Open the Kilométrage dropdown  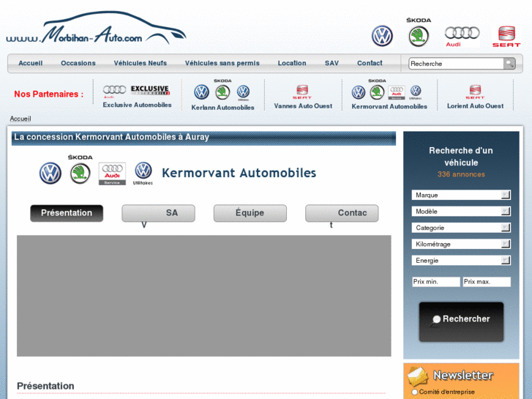[461, 244]
